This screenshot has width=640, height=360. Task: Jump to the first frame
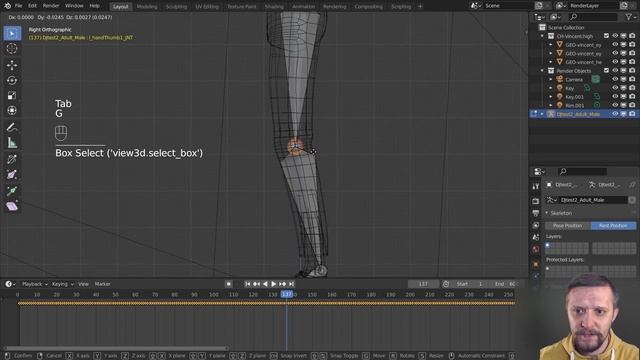(x=248, y=284)
